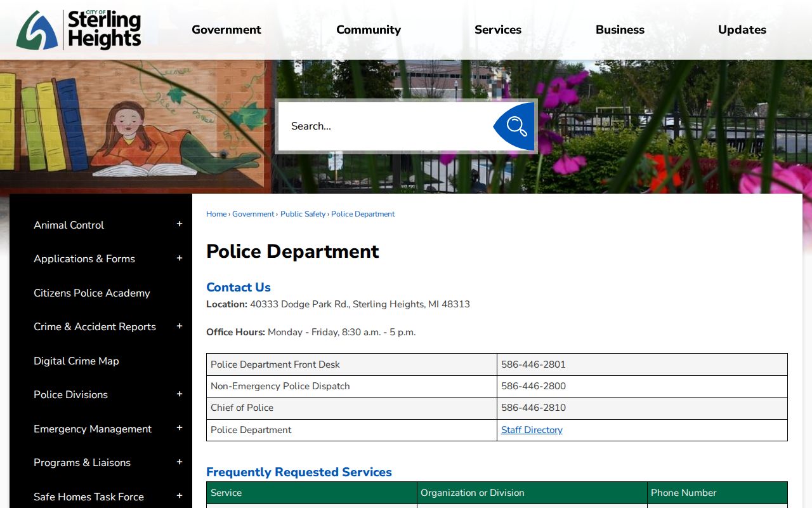Click the Police Department Front Desk cell
This screenshot has width=812, height=508.
pyautogui.click(x=351, y=364)
